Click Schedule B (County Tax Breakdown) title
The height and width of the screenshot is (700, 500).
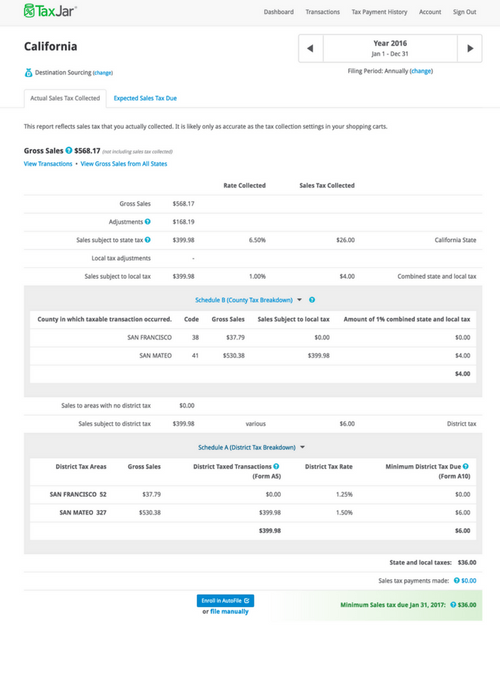pos(244,300)
